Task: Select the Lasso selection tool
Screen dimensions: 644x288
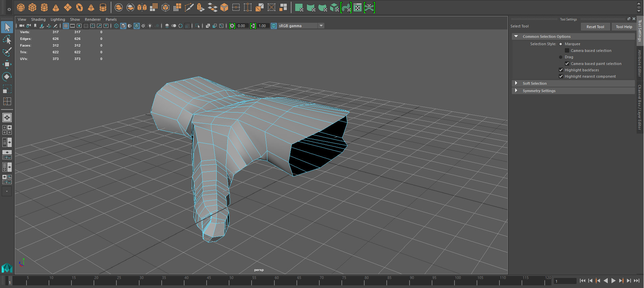Action: pos(7,40)
